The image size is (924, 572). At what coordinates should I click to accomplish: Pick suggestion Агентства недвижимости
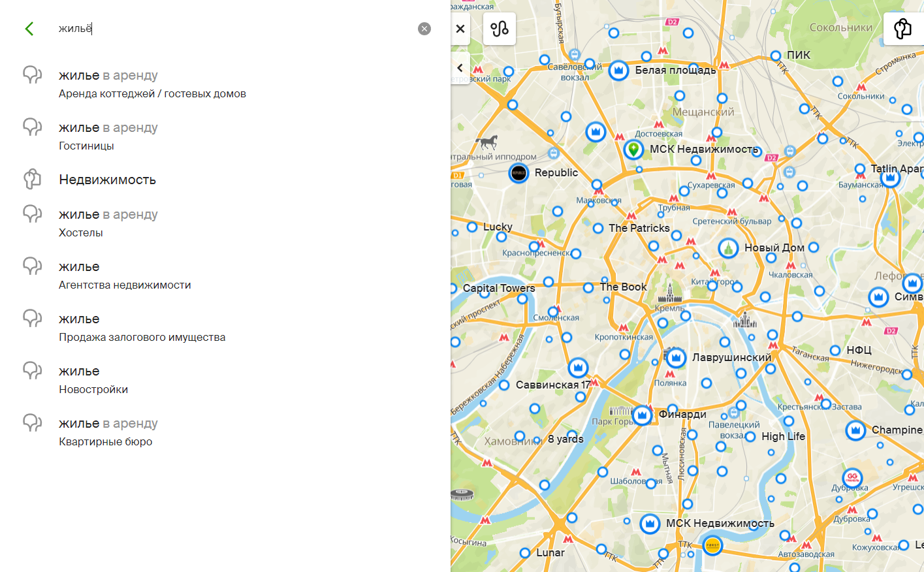point(225,276)
